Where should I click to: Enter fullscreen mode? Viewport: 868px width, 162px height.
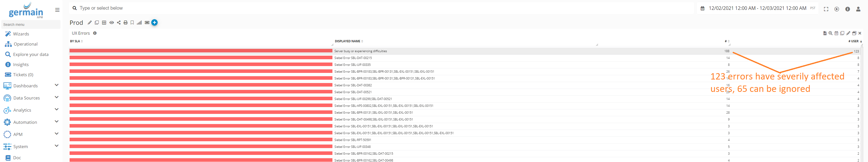pos(826,9)
